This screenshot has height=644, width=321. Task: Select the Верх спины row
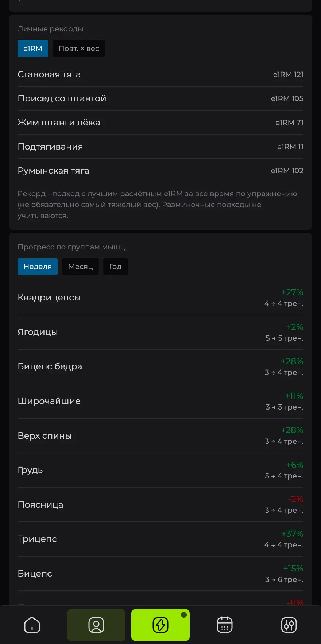160,436
